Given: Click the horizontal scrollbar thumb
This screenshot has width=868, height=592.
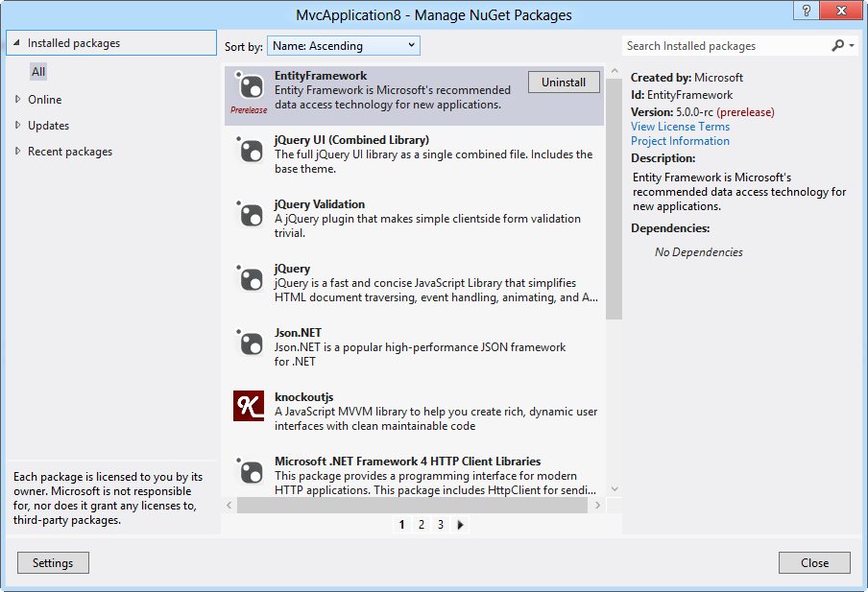Looking at the screenshot, I should pos(413,505).
